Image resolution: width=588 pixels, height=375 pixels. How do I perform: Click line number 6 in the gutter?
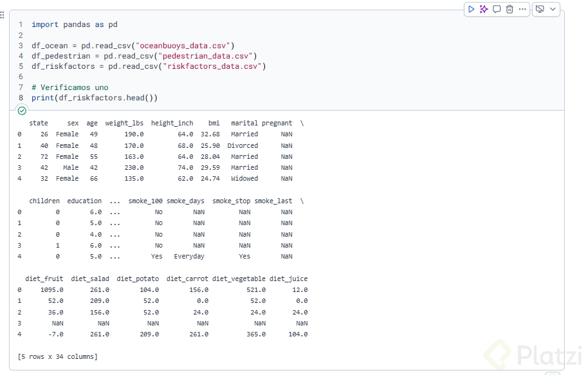pos(21,77)
